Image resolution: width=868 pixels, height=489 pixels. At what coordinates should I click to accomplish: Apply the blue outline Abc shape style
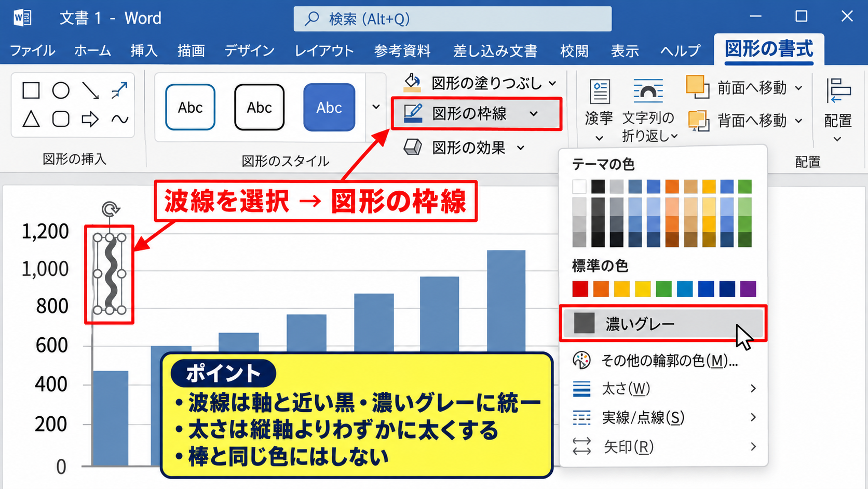tap(190, 107)
